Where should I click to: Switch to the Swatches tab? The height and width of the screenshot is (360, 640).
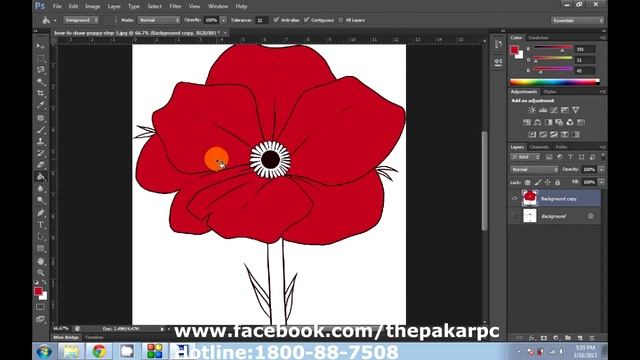(x=538, y=38)
